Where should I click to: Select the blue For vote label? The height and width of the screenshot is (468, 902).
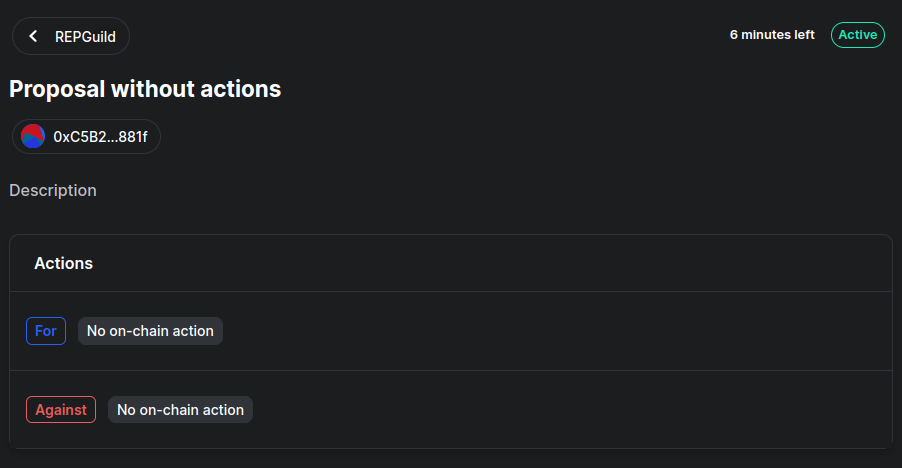coord(46,331)
